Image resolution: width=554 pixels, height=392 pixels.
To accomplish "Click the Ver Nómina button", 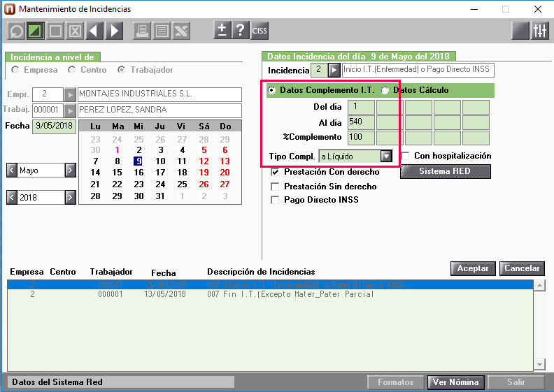I will (456, 382).
